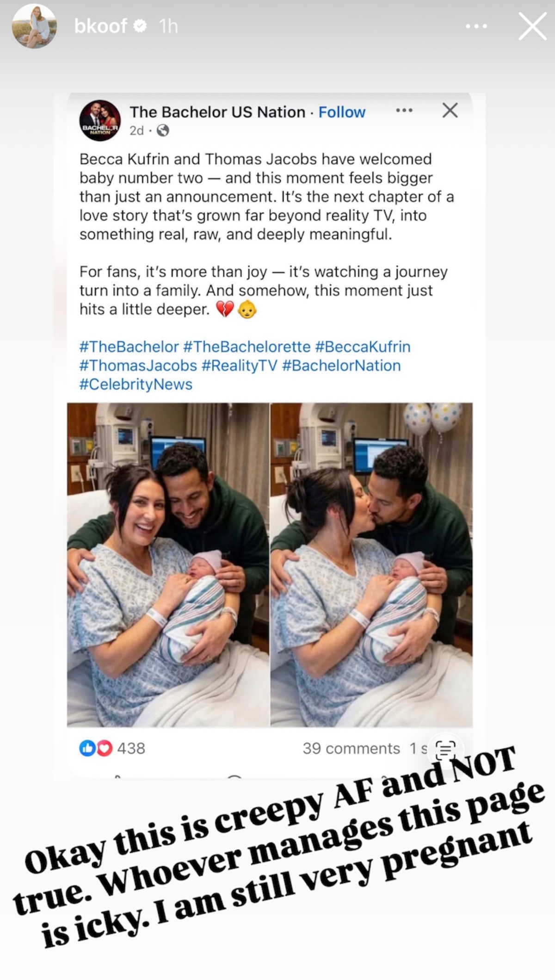This screenshot has width=555, height=980.
Task: Open the #TheBachelor hashtag
Action: [129, 347]
